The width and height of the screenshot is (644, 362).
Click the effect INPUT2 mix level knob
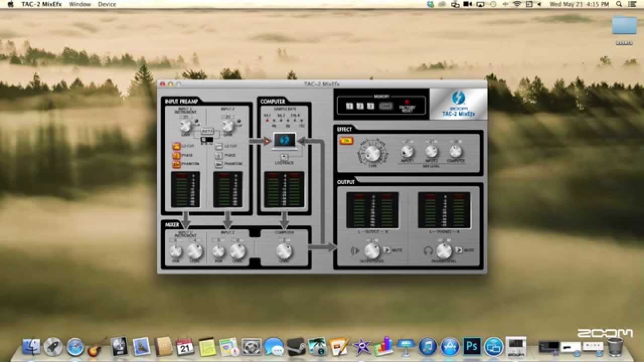(x=431, y=151)
